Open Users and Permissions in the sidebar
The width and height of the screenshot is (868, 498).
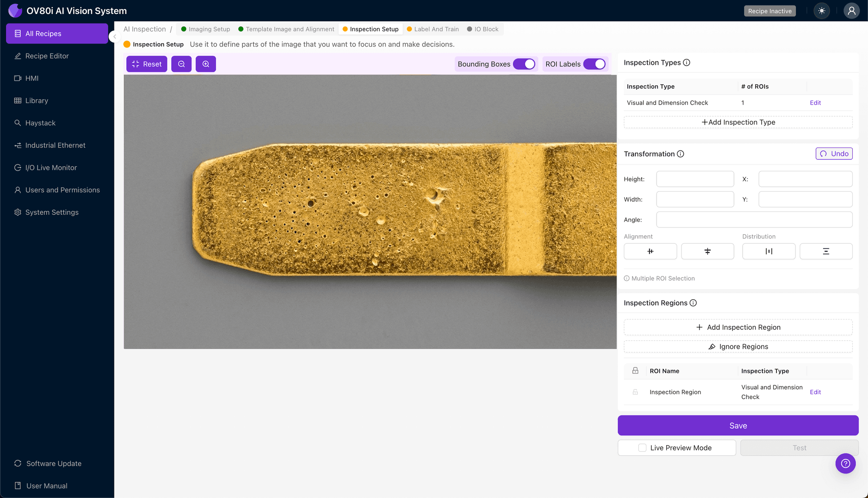(x=57, y=190)
